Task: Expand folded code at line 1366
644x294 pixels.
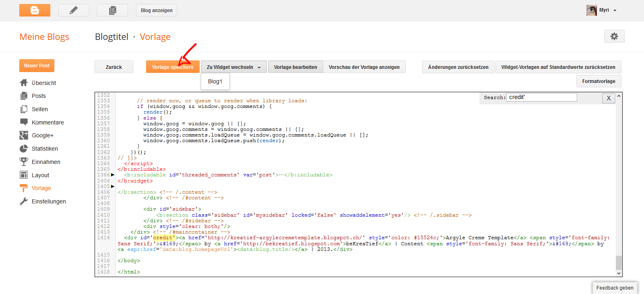Action: (x=113, y=175)
